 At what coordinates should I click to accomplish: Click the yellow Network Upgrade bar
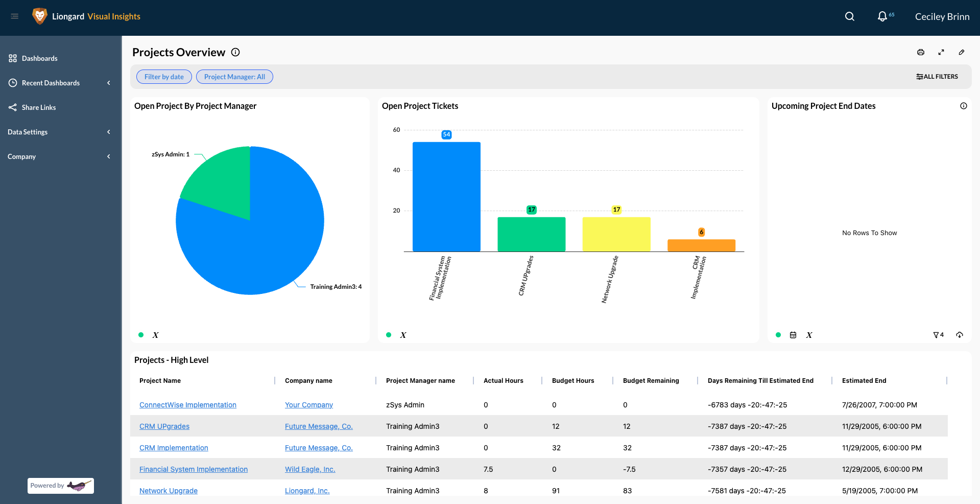(x=616, y=234)
